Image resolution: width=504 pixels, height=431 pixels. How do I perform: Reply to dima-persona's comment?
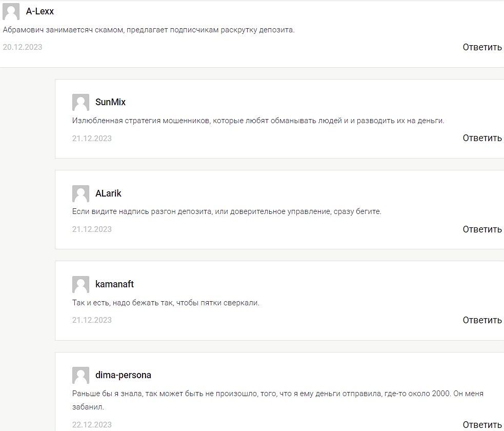pos(482,425)
